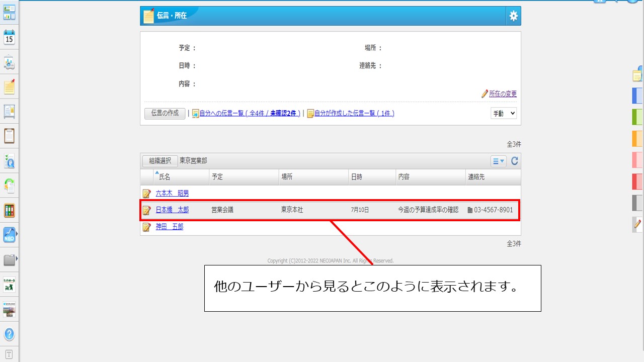The height and width of the screenshot is (362, 644).
Task: Expand the NEO icon submenu arrow
Action: click(x=17, y=234)
